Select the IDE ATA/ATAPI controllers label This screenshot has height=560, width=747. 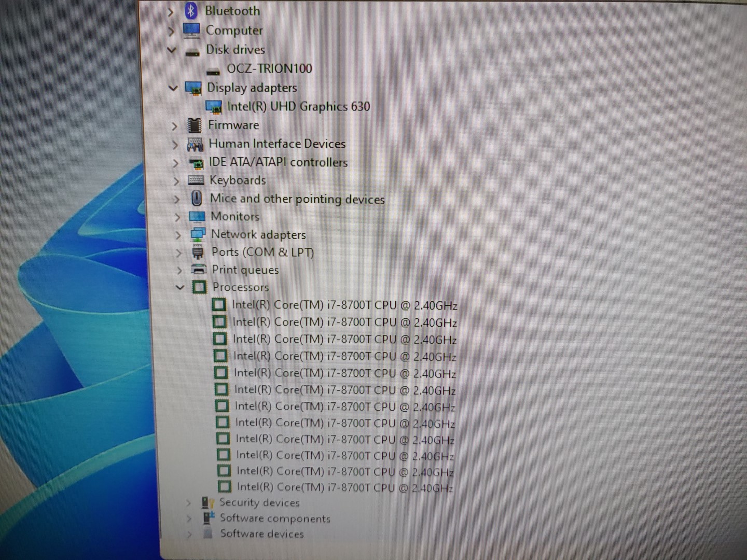278,162
